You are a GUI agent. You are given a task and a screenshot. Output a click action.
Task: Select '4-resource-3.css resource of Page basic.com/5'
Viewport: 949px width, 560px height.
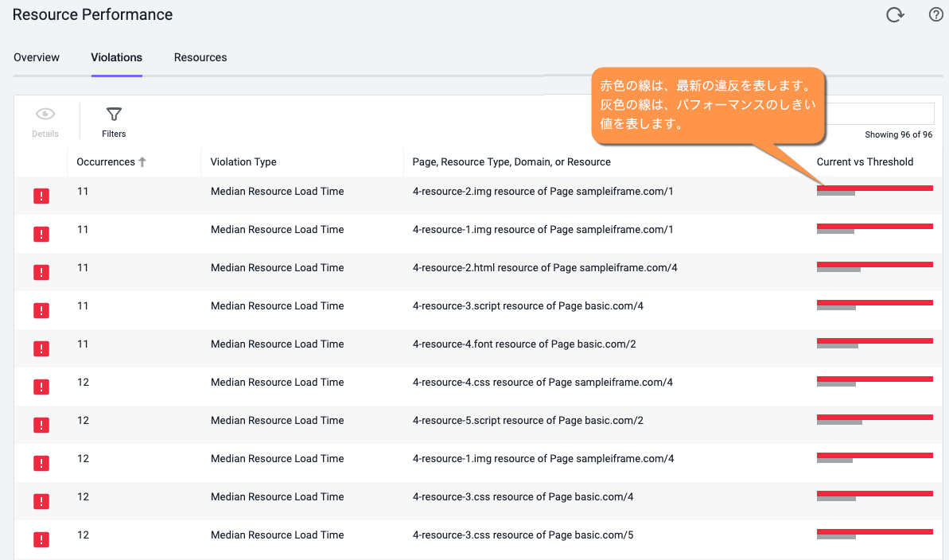(x=523, y=535)
